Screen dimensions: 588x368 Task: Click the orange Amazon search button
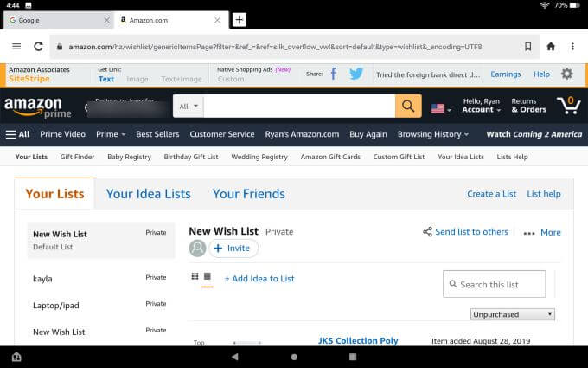pos(408,107)
